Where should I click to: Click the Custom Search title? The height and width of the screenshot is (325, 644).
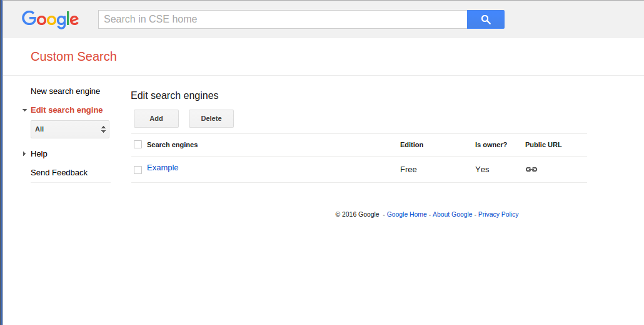click(74, 56)
